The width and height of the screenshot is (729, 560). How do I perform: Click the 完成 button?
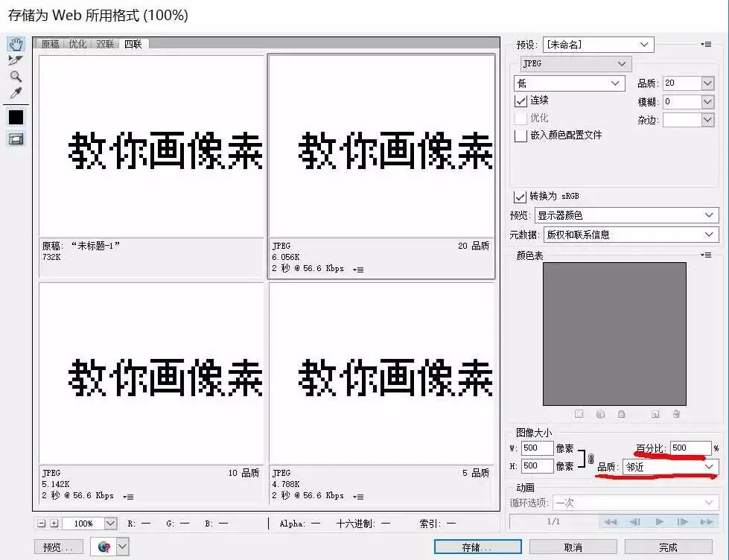(x=669, y=547)
